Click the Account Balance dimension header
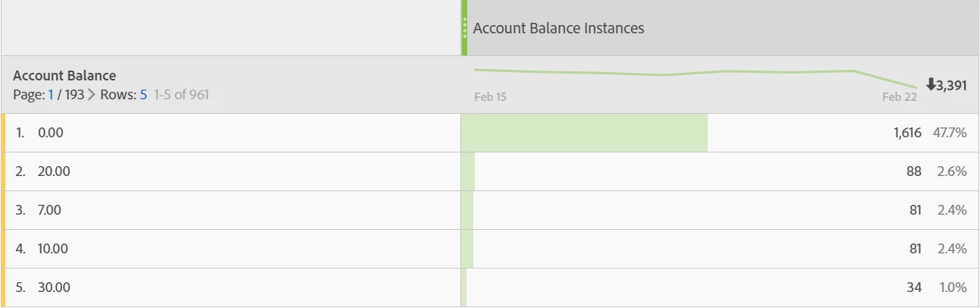980x308 pixels. tap(64, 76)
